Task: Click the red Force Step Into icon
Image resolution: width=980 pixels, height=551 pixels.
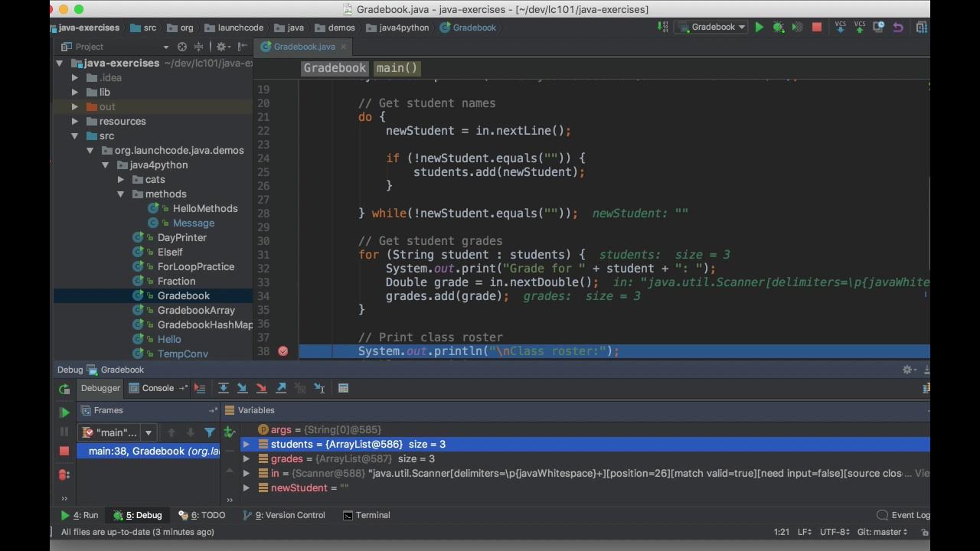Action: click(x=262, y=388)
